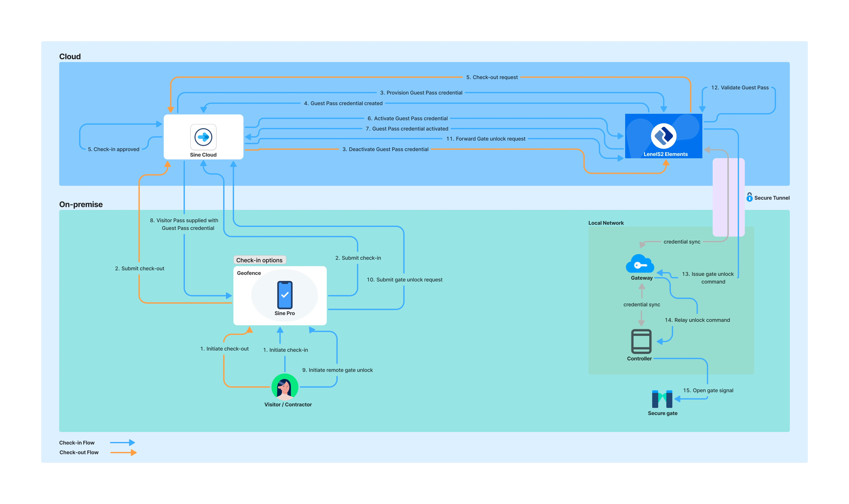The image size is (849, 504).
Task: Select '3. Provision Guest Pass credential' label
Action: [421, 93]
